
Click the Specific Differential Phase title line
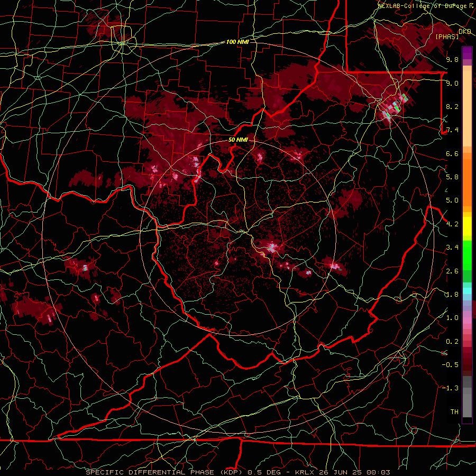(x=237, y=472)
